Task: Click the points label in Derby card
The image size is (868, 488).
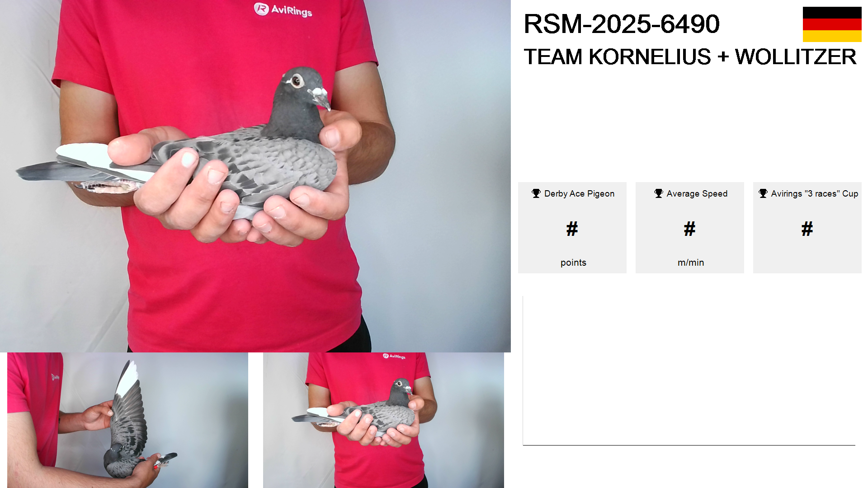Action: (573, 263)
